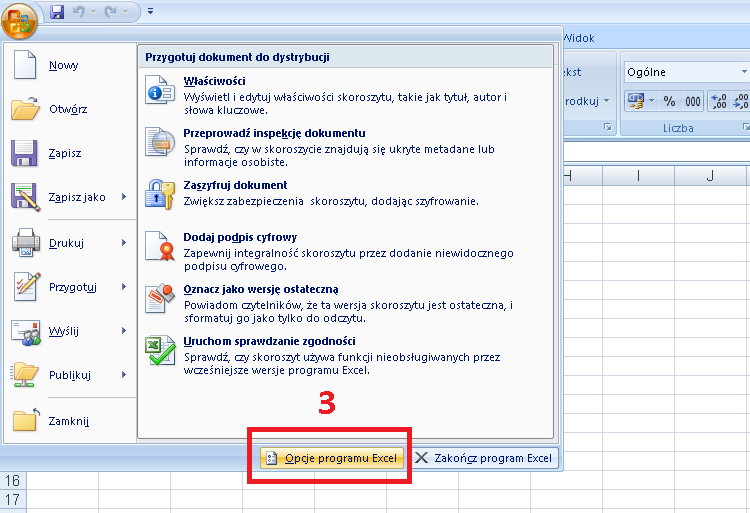This screenshot has height=513, width=750.
Task: Click the round Office button
Action: (x=19, y=20)
